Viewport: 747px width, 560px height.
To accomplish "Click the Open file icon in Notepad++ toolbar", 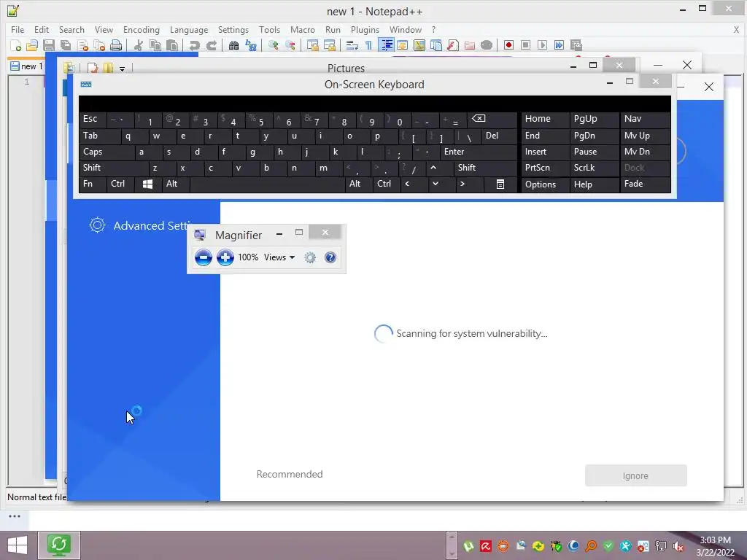I will pyautogui.click(x=32, y=45).
